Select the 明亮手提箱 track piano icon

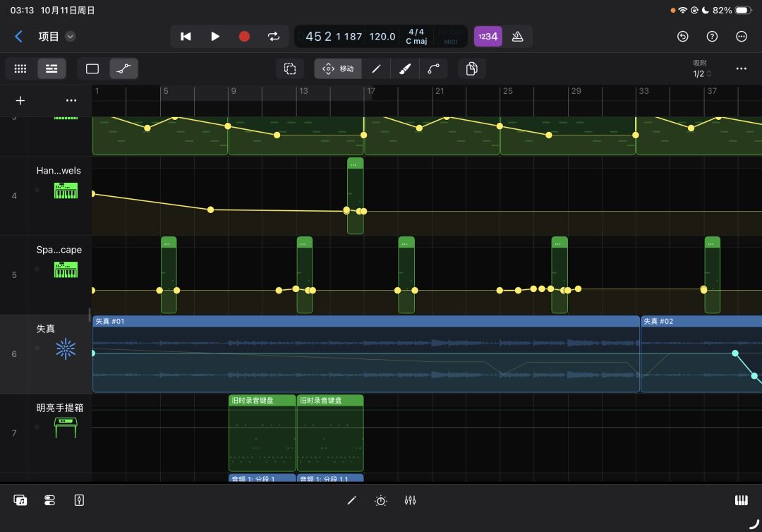tap(66, 428)
